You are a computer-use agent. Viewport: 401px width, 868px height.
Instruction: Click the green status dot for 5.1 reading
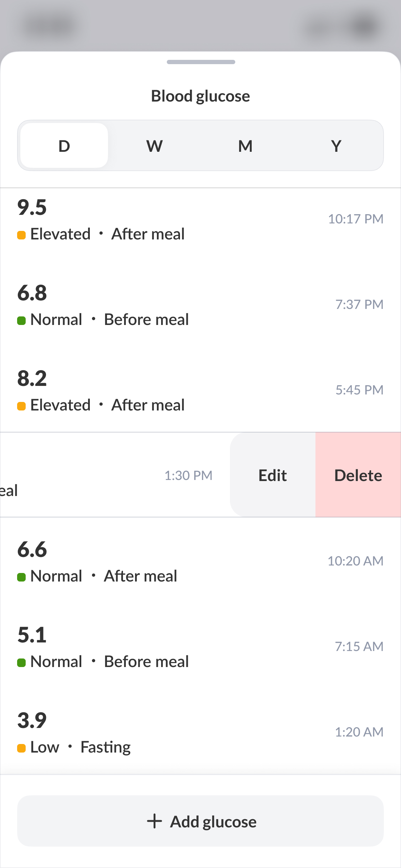[x=21, y=663]
